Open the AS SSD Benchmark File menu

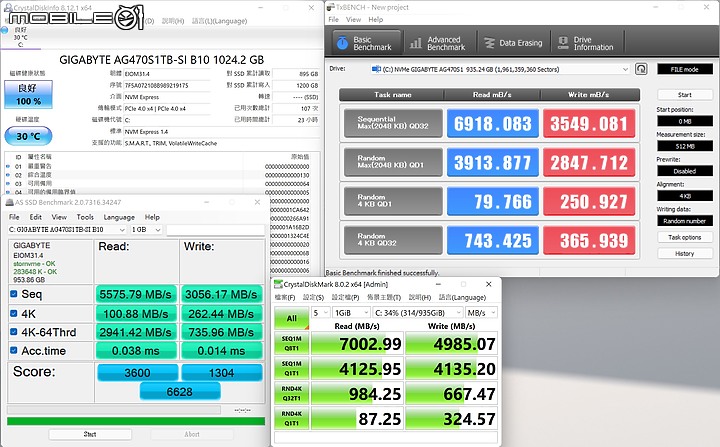pos(14,217)
